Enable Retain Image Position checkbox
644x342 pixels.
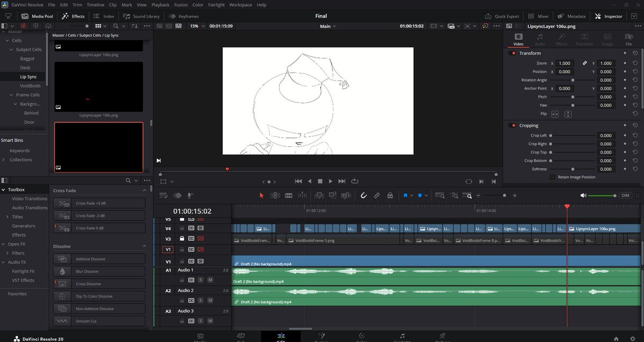[x=552, y=177]
